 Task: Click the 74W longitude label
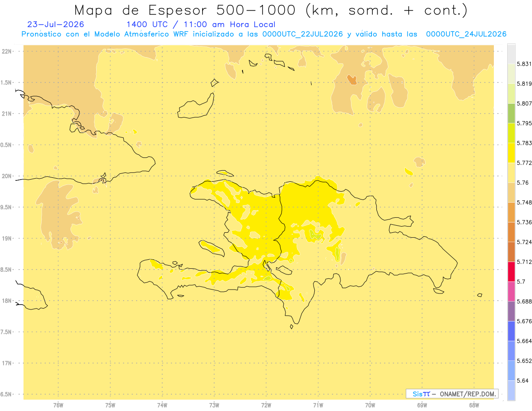[162, 405]
